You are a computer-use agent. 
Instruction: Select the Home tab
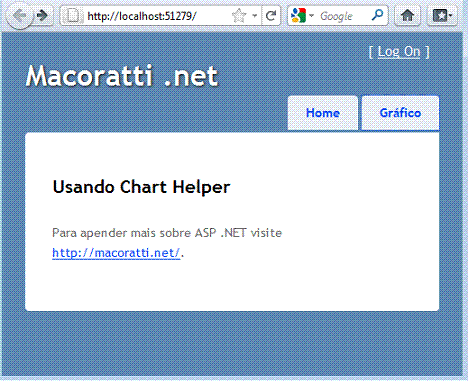[323, 113]
